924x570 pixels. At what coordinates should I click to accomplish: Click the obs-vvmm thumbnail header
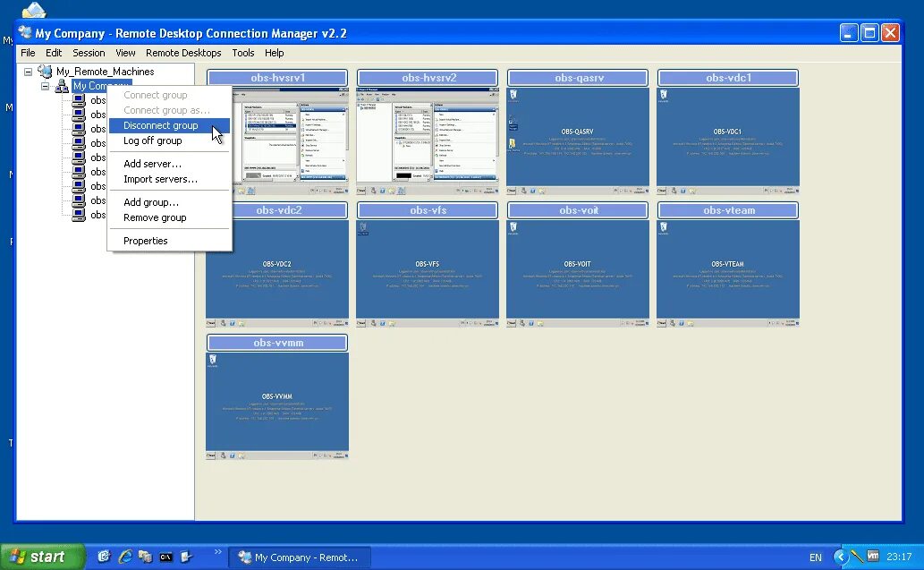point(277,343)
